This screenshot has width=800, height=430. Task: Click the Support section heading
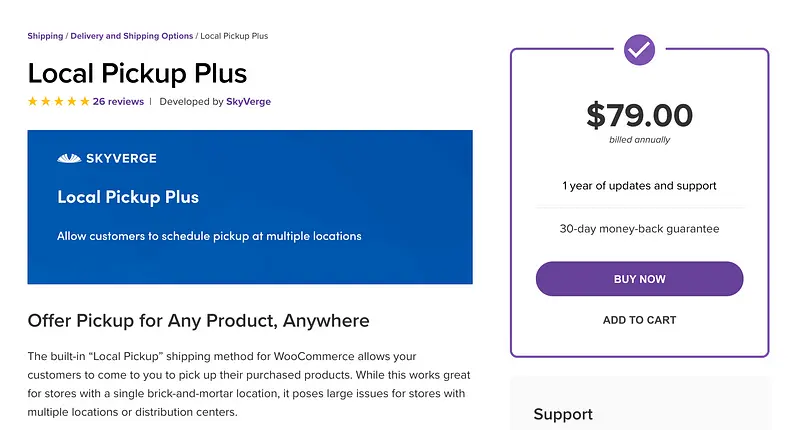563,414
